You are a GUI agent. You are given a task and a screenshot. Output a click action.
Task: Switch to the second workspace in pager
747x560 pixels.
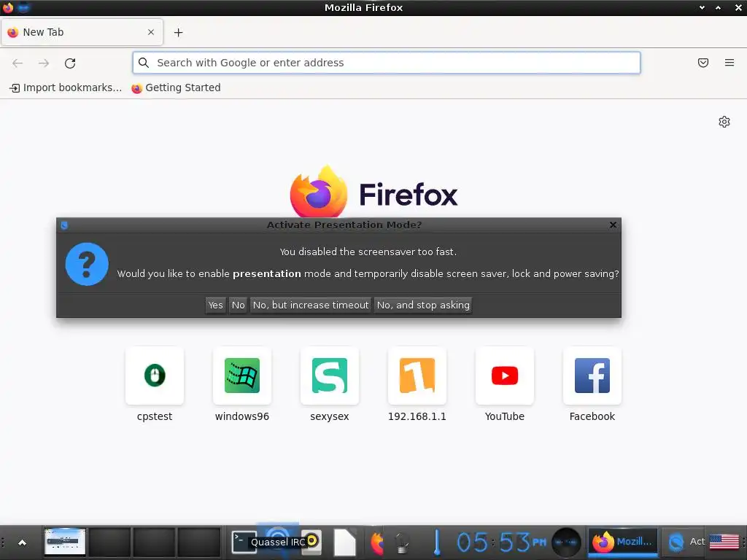(109, 542)
